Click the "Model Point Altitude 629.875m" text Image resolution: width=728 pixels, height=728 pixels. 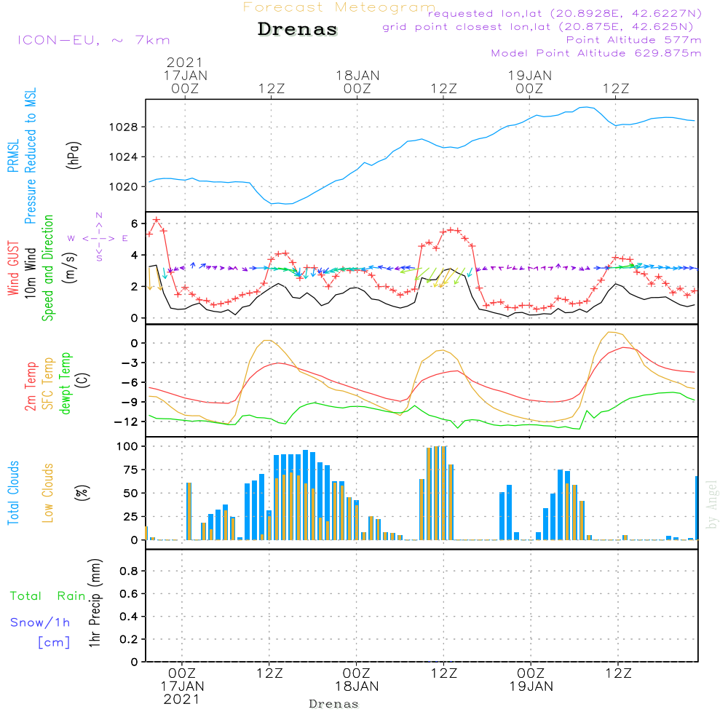pos(596,53)
